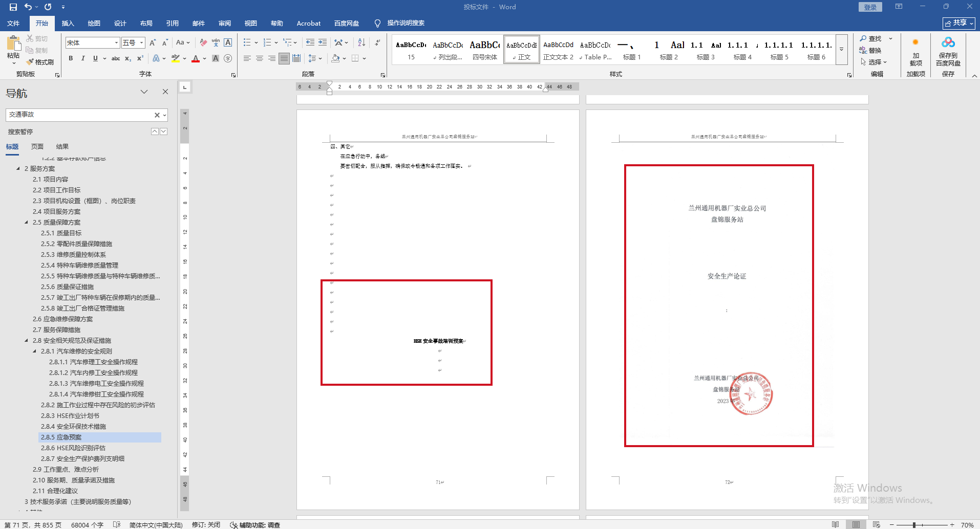Open the phonetic guide tool
This screenshot has height=529, width=980.
[x=216, y=43]
